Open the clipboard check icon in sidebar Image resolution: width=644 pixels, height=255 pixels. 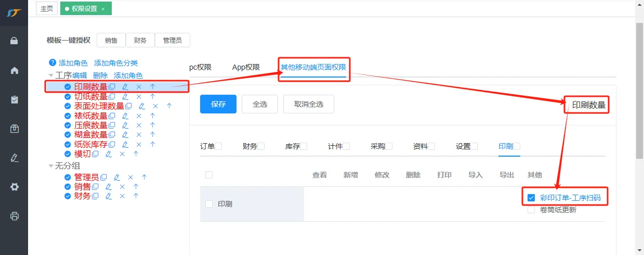point(15,99)
